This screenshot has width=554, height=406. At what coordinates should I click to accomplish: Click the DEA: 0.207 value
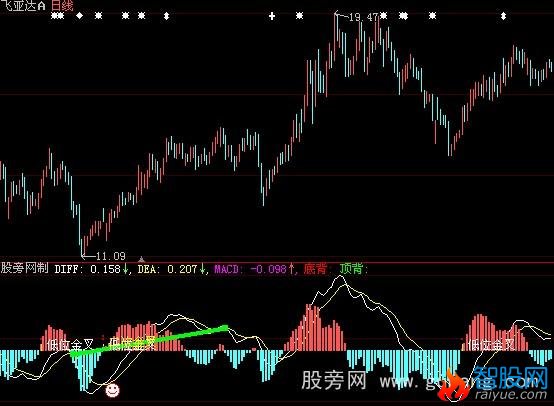click(x=167, y=269)
